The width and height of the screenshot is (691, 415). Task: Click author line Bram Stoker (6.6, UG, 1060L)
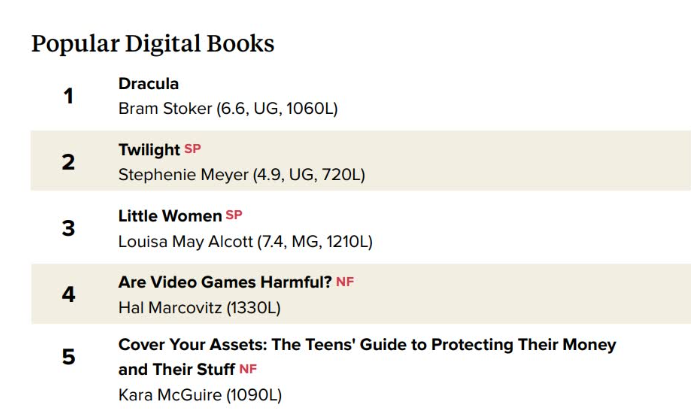pyautogui.click(x=228, y=108)
